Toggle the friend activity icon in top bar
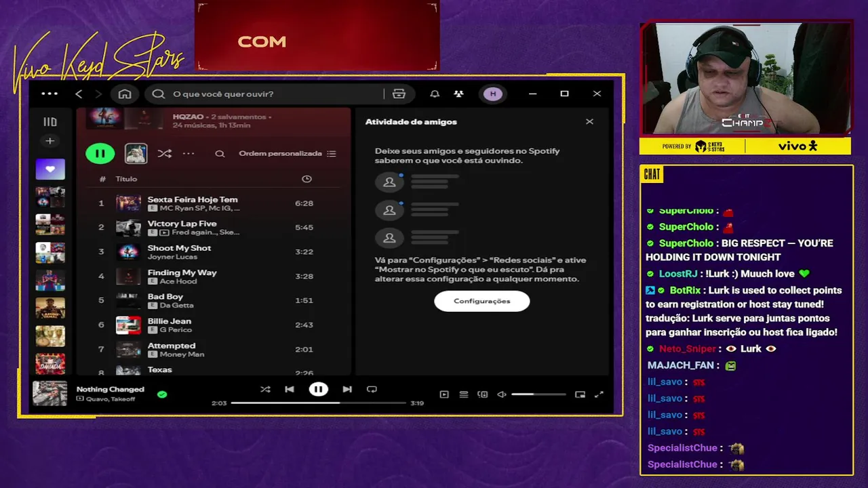This screenshot has width=868, height=488. (x=459, y=94)
